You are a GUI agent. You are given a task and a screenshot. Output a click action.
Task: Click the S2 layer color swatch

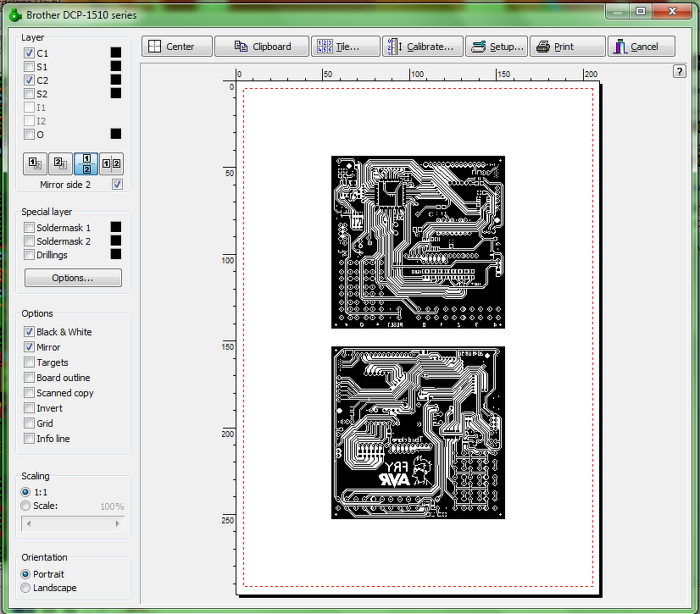(115, 93)
